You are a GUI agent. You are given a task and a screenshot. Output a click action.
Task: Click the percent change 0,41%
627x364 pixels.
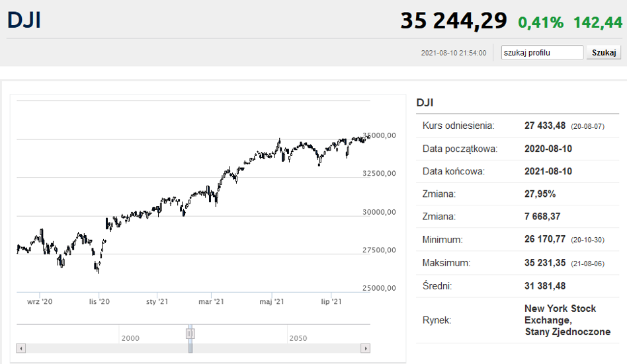(x=540, y=22)
